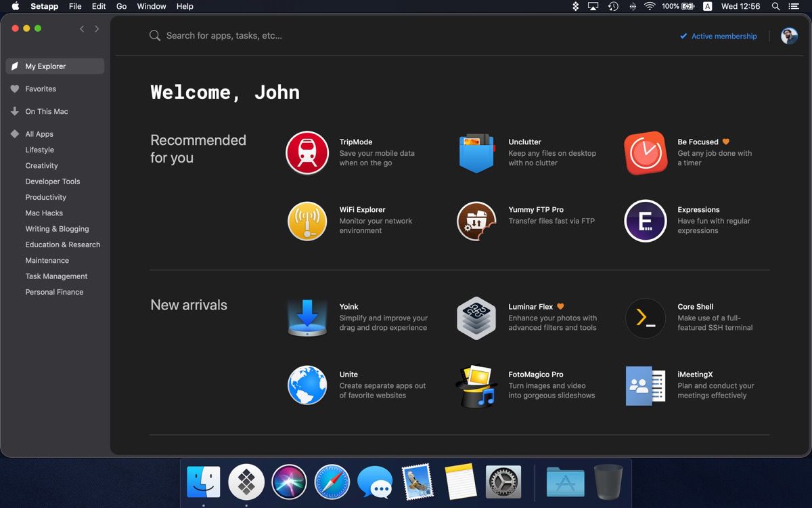The image size is (812, 508).
Task: Select the iMeetingX app icon
Action: pyautogui.click(x=645, y=385)
